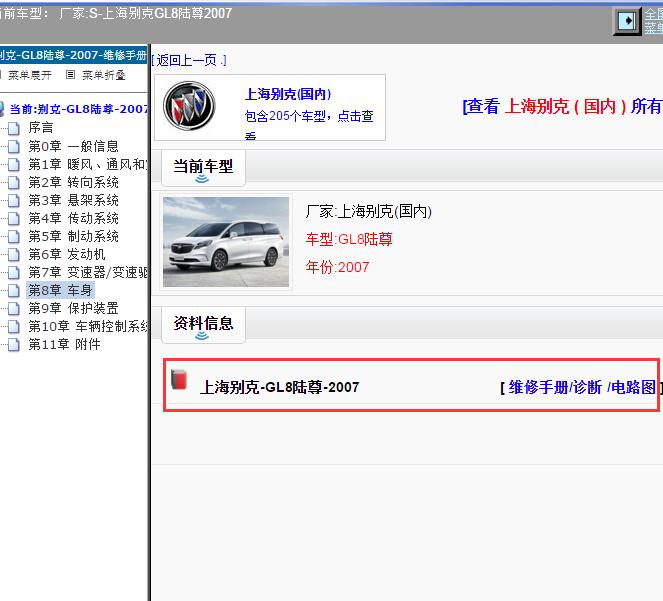Click the page icon beside 第3章 悬架系统
This screenshot has width=663, height=601.
click(14, 200)
